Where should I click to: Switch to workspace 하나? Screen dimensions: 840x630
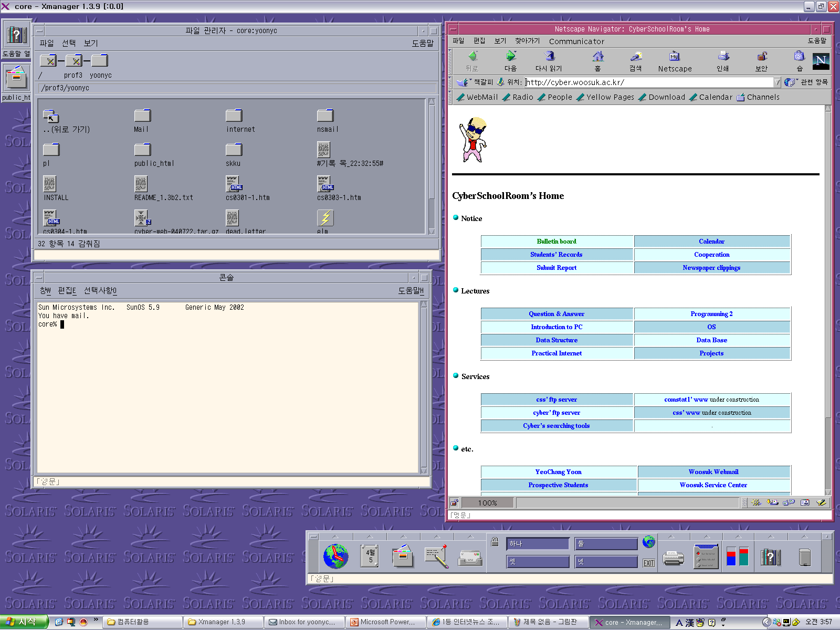click(x=538, y=544)
